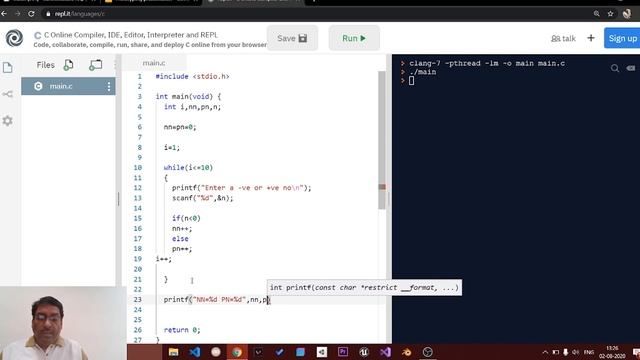This screenshot has width=640, height=360.
Task: Open the version control sidebar icon
Action: (x=8, y=94)
